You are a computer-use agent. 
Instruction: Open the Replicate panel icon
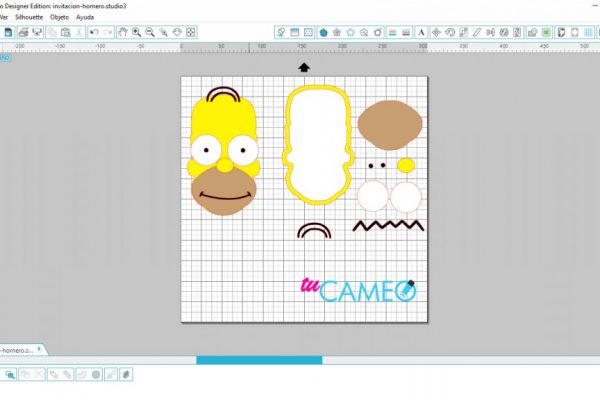coord(491,33)
